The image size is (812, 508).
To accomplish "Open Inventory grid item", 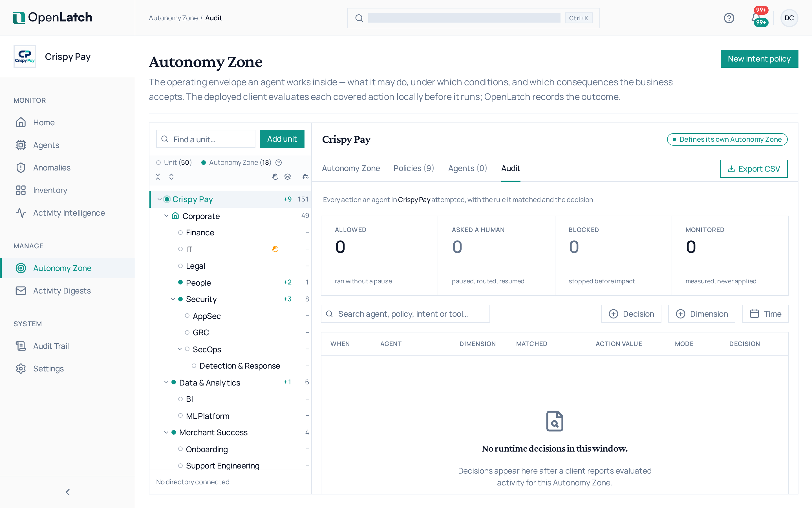I will click(67, 190).
